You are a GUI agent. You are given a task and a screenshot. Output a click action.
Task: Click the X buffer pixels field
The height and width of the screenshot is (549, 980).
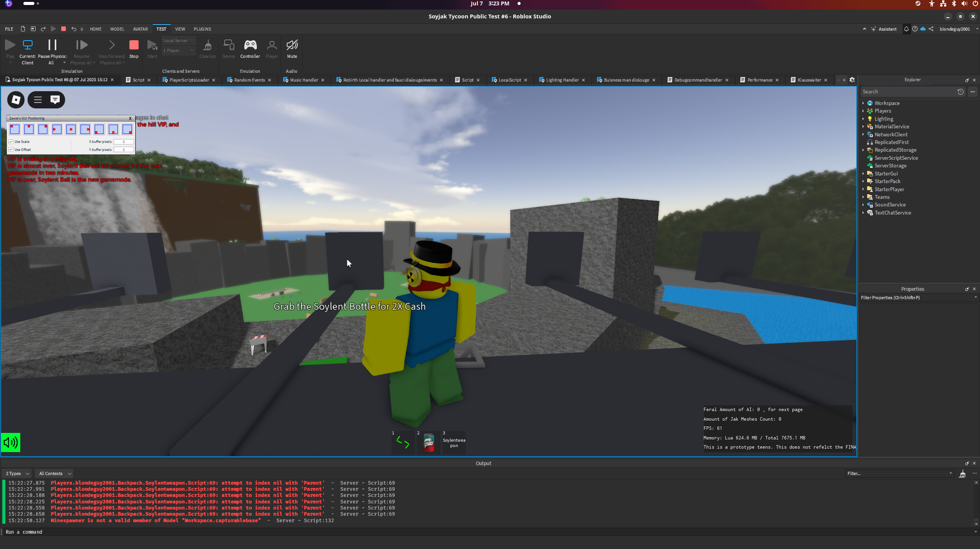point(124,142)
